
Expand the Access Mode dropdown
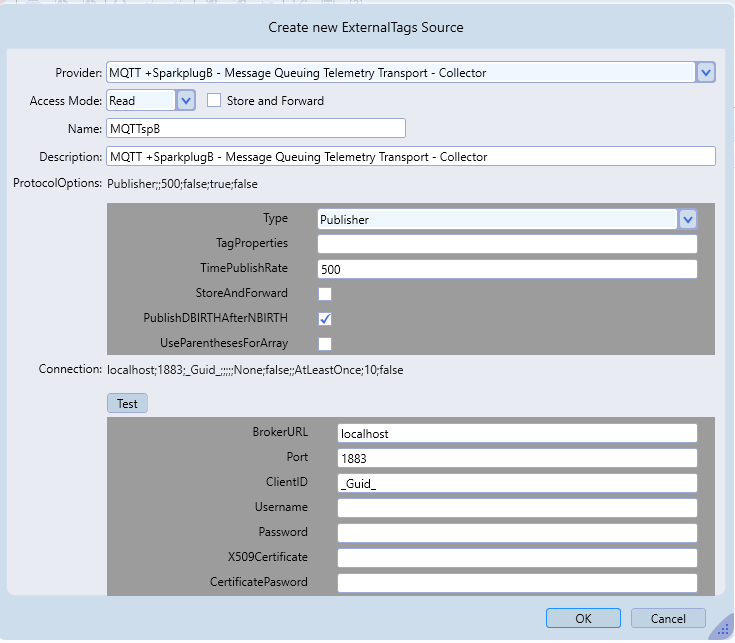185,100
